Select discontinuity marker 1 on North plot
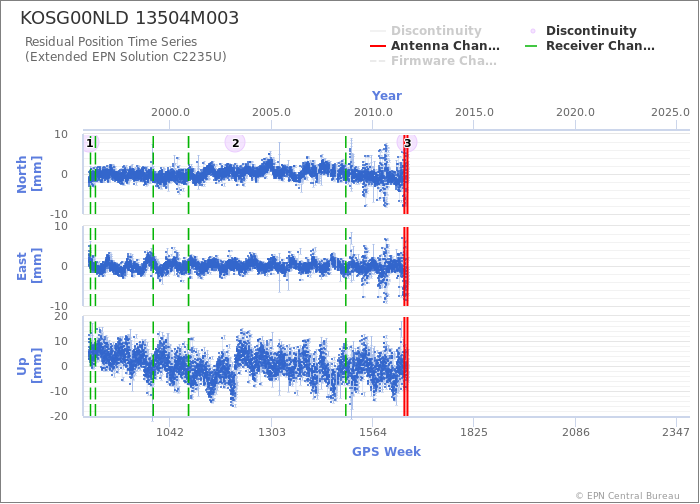The width and height of the screenshot is (700, 504). [x=90, y=143]
